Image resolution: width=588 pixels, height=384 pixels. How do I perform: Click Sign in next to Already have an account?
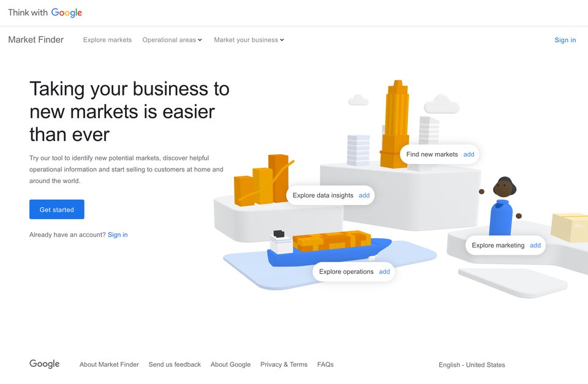(118, 235)
